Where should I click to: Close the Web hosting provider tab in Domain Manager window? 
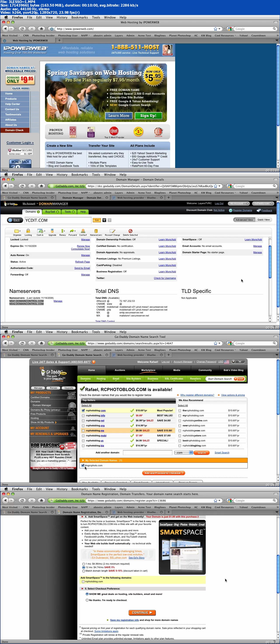pos(161,198)
